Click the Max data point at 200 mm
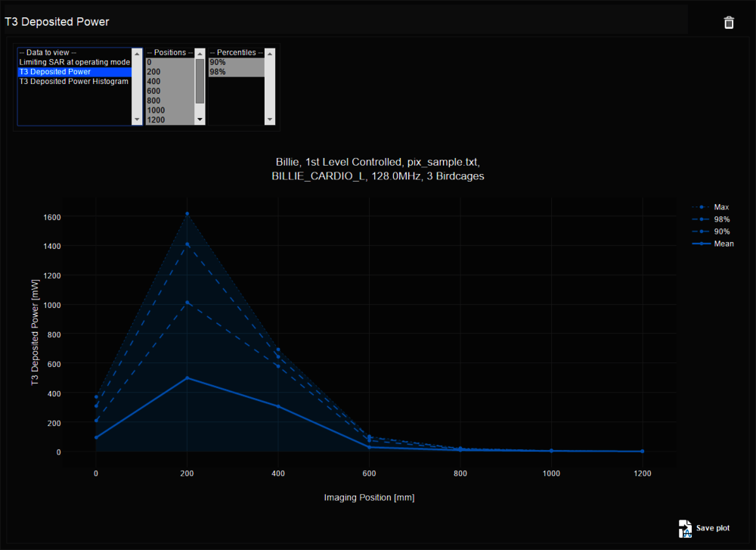Screen dimensions: 756x550 pos(187,213)
